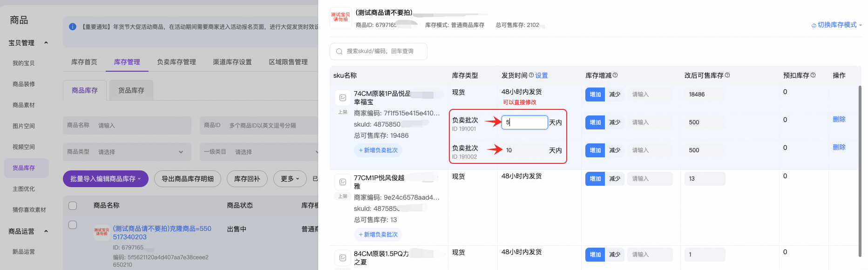Click the help icon next to 预扣库存

point(813,75)
